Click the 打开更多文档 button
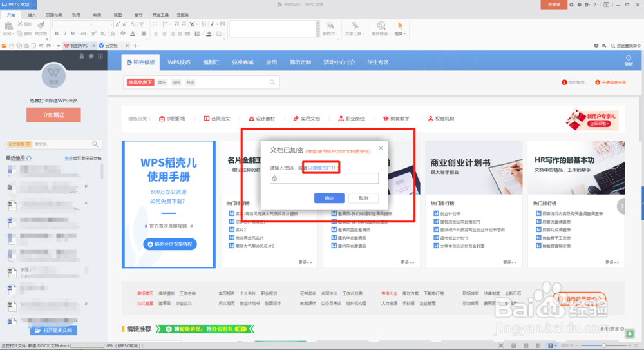The height and width of the screenshot is (350, 644). click(x=53, y=330)
